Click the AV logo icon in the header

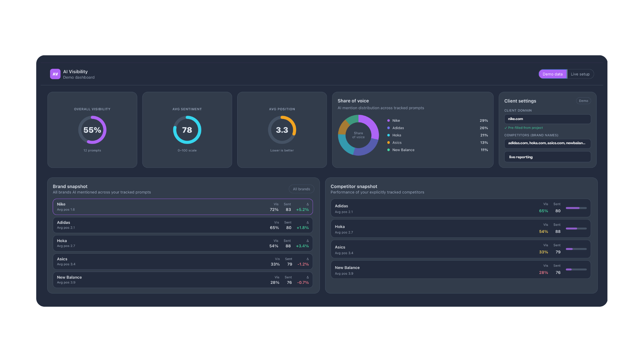pyautogui.click(x=55, y=74)
